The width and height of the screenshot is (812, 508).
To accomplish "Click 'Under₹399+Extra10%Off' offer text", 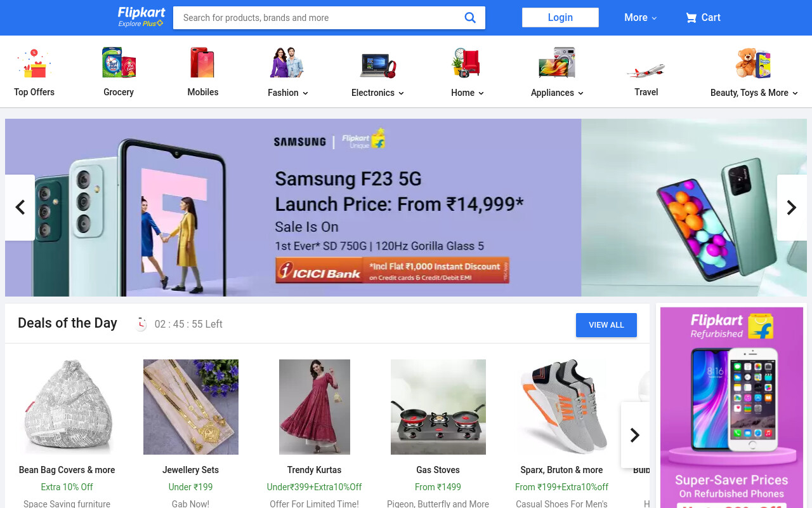I will pyautogui.click(x=314, y=487).
